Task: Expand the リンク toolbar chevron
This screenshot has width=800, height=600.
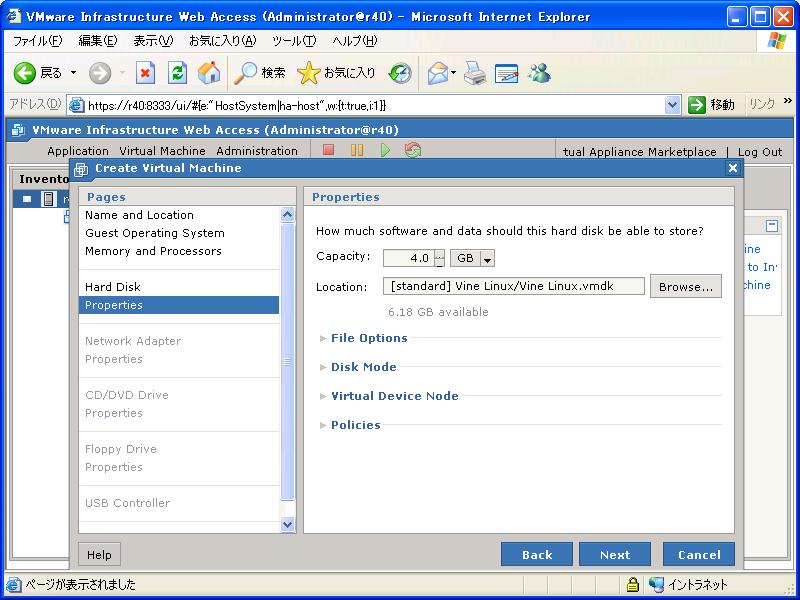Action: [x=788, y=102]
